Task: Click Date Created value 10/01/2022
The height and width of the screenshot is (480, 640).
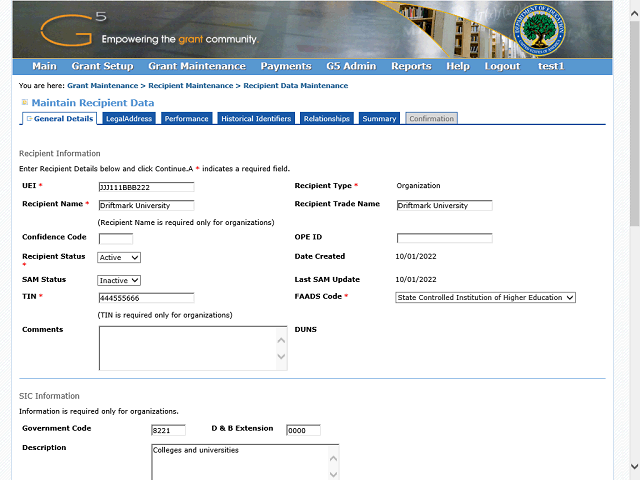Action: tap(416, 256)
